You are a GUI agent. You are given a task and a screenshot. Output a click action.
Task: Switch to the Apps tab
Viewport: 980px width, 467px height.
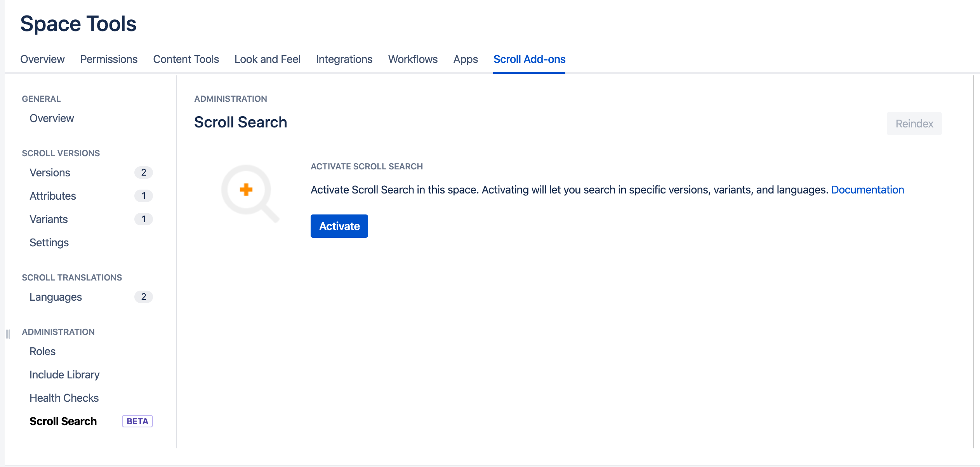465,59
